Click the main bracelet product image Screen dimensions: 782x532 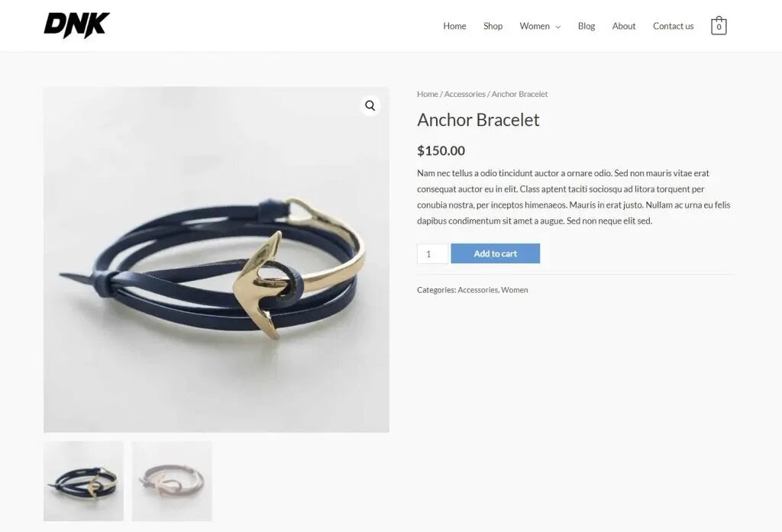pyautogui.click(x=216, y=260)
